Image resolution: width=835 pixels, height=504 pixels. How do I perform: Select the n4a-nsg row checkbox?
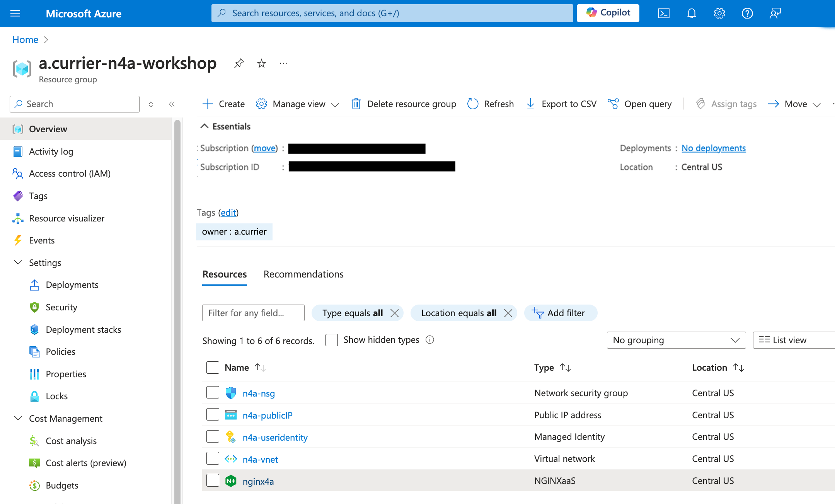pyautogui.click(x=213, y=392)
